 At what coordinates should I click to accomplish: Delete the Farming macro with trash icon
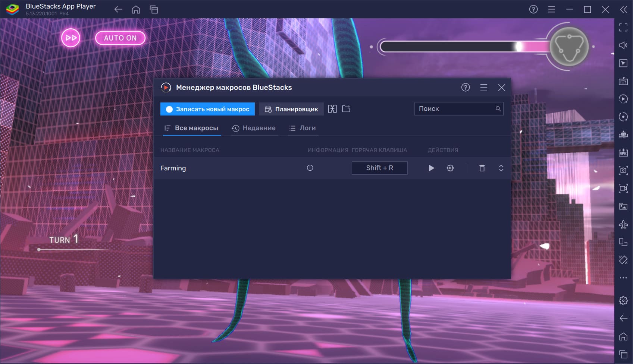[x=482, y=168]
